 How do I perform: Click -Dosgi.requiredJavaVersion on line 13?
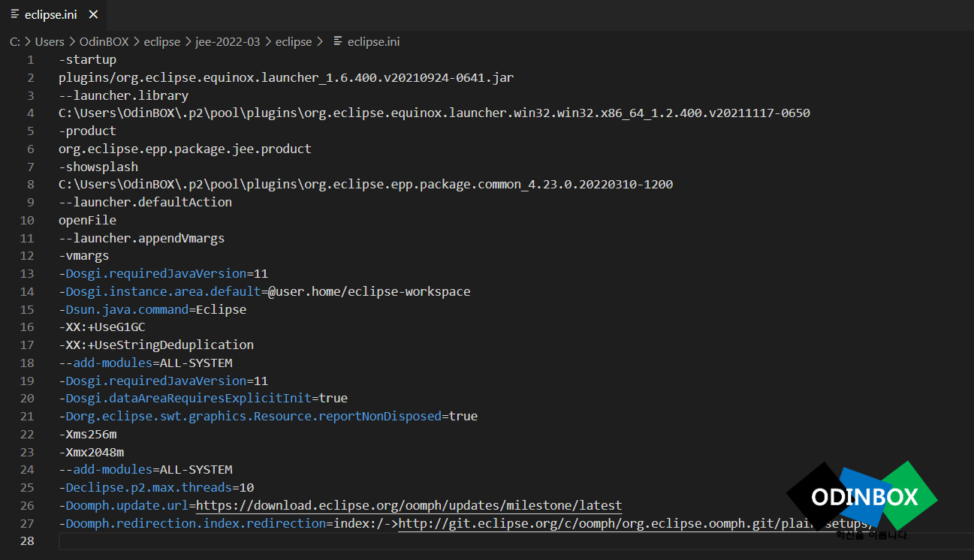pos(152,274)
